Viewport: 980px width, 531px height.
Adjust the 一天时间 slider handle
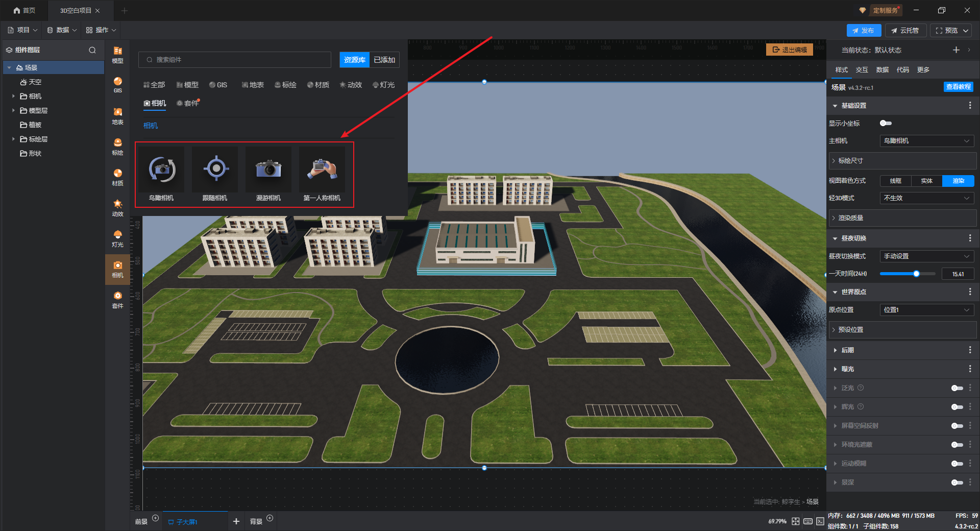click(x=916, y=274)
